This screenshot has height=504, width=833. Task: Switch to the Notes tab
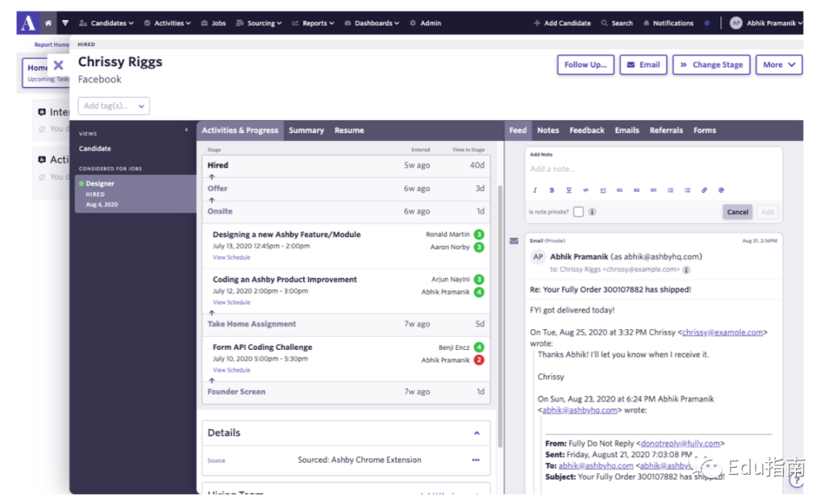[548, 130]
